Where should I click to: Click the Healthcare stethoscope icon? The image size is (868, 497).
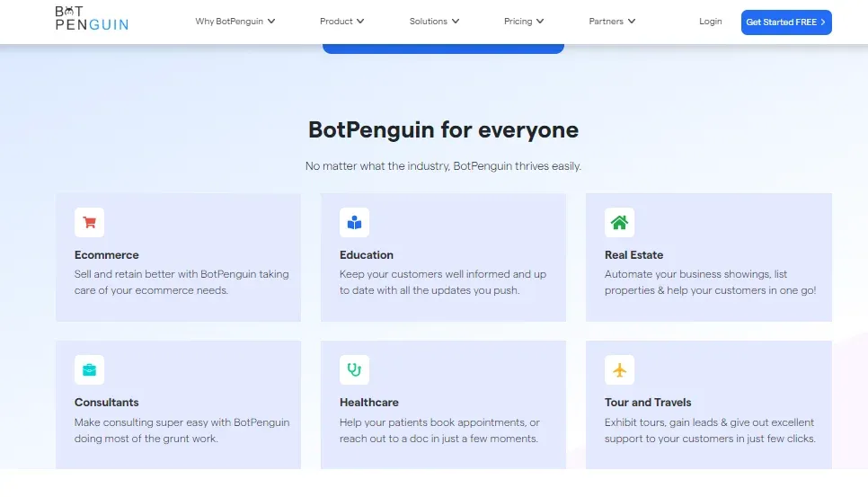point(354,369)
